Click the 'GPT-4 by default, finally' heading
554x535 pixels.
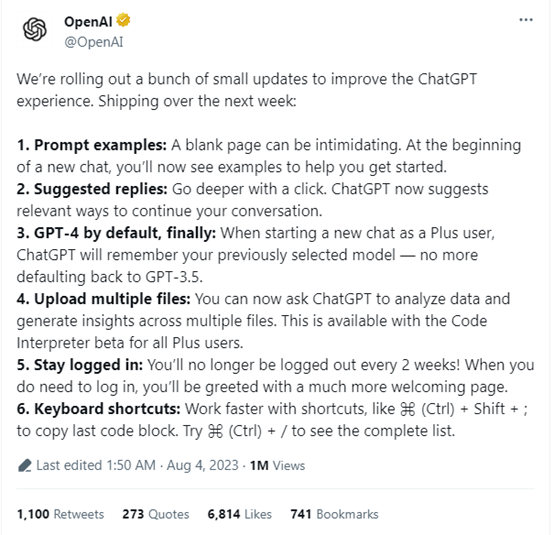pos(116,233)
